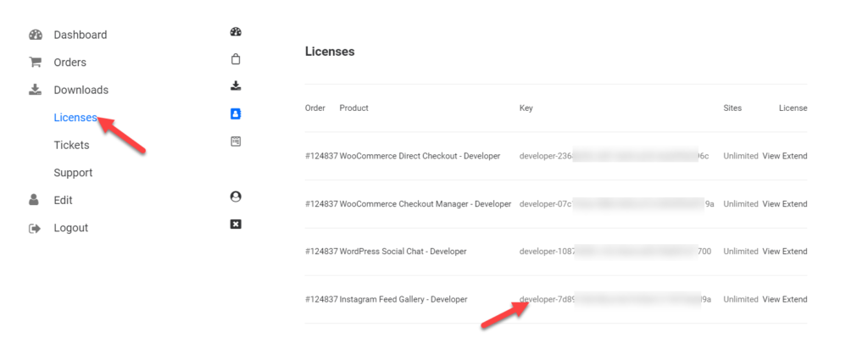The height and width of the screenshot is (338, 868).
Task: Click the download tray icon beside Downloads
Action: (36, 90)
